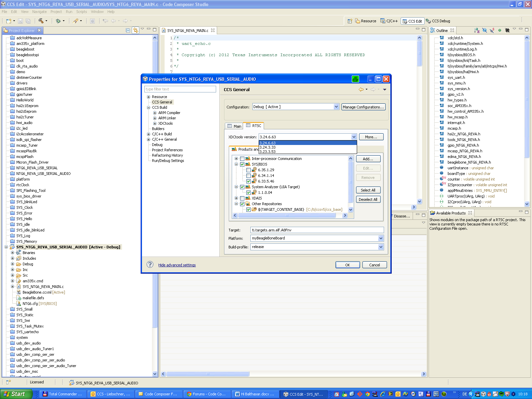Image resolution: width=532 pixels, height=399 pixels.
Task: Open Hi Balthasar.docx Word taskbar item
Action: click(x=255, y=394)
